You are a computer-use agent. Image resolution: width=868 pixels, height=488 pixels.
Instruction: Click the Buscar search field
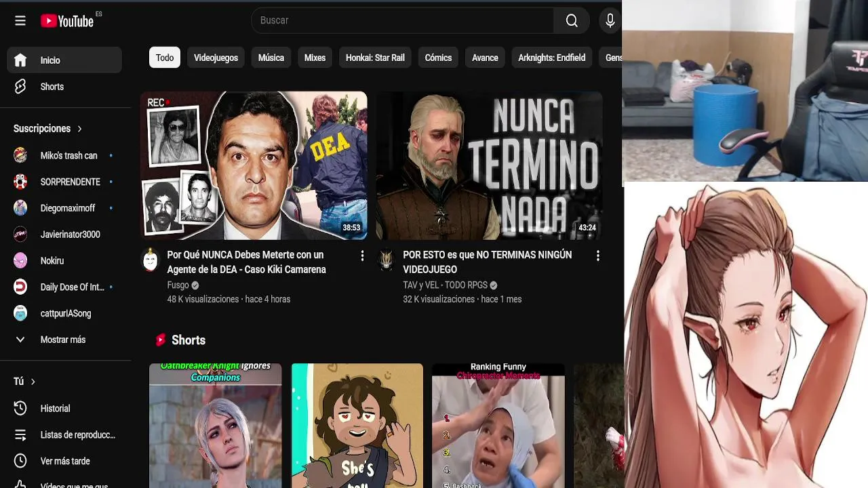(403, 20)
